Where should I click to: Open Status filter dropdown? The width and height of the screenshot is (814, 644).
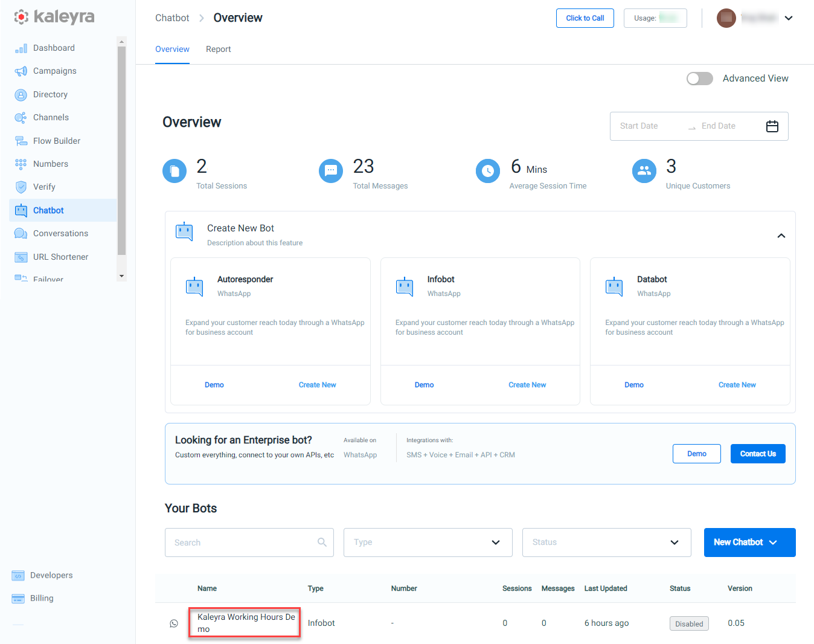tap(607, 543)
